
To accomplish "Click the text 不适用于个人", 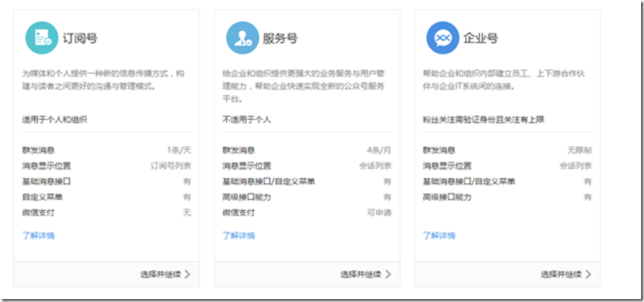I will pyautogui.click(x=247, y=119).
